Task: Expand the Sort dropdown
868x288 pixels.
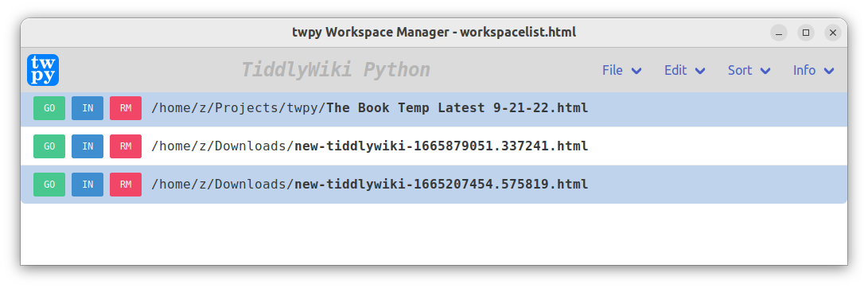Action: point(749,70)
